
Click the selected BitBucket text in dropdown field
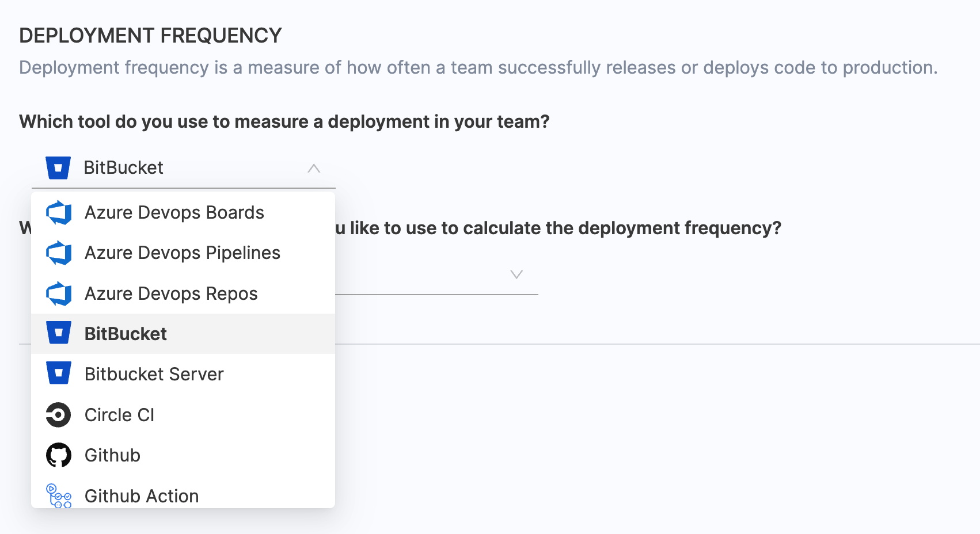123,168
